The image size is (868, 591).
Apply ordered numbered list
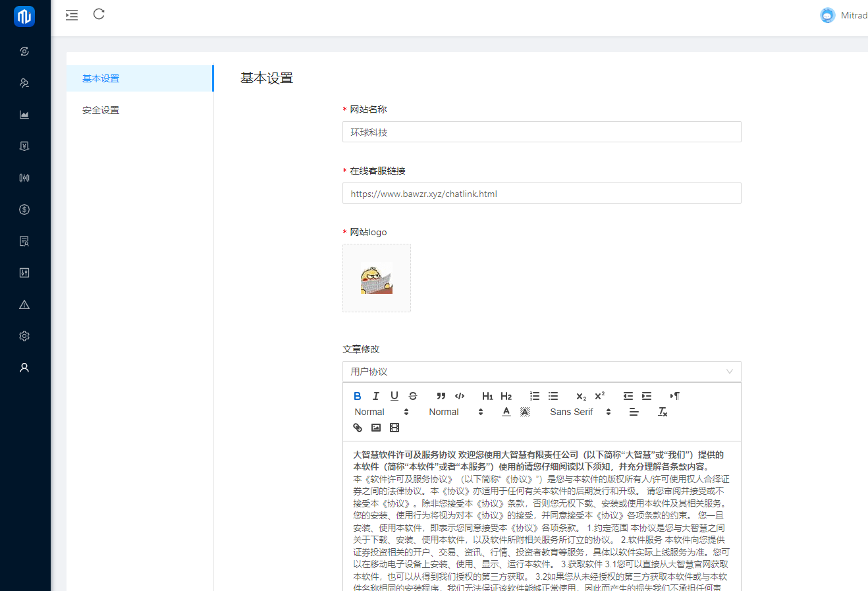(x=535, y=396)
